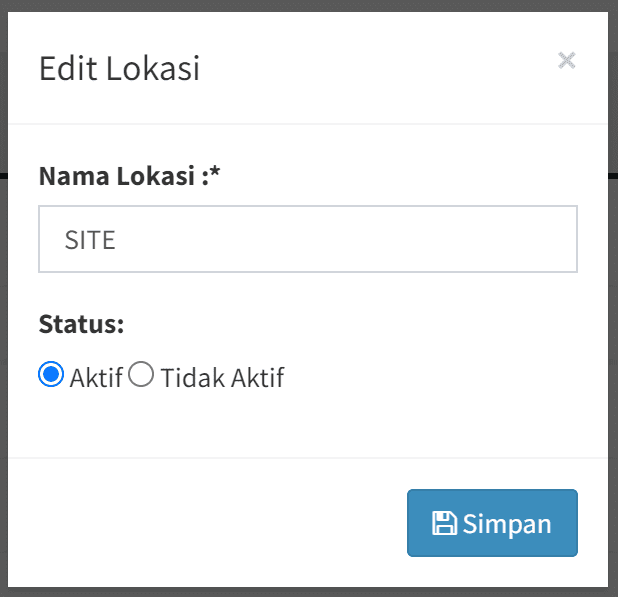Image resolution: width=618 pixels, height=597 pixels.
Task: Select the Tidak Aktif radio button
Action: [x=142, y=376]
